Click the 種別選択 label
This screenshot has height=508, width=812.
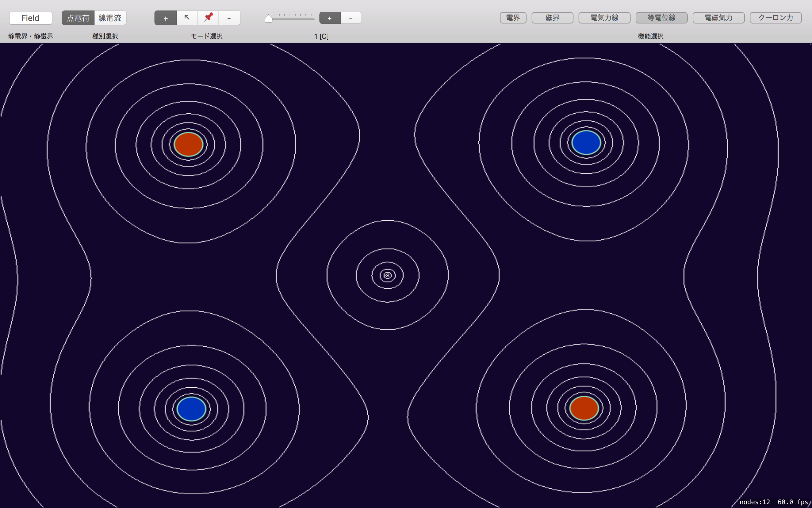pos(105,36)
